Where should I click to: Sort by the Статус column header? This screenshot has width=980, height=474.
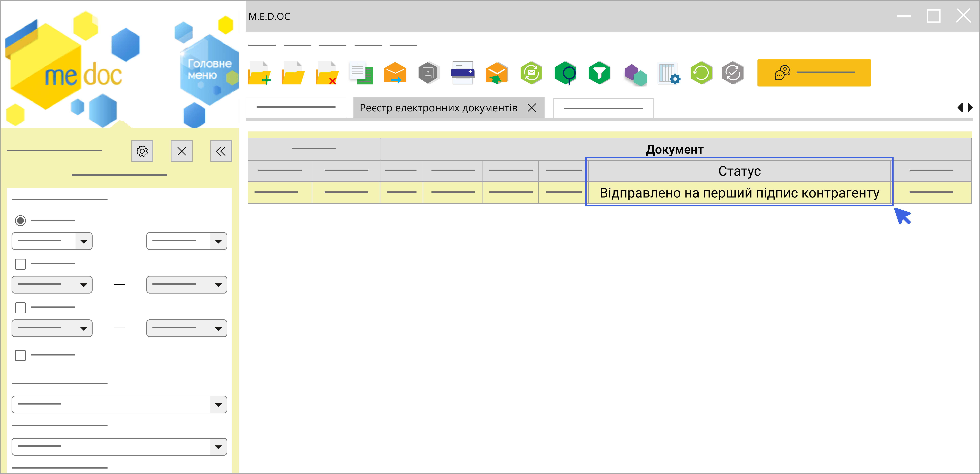(x=739, y=171)
